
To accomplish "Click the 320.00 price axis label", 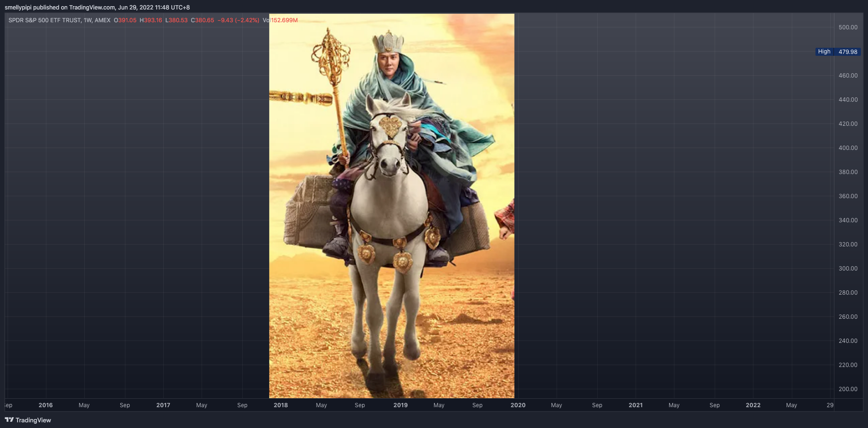I will point(848,245).
